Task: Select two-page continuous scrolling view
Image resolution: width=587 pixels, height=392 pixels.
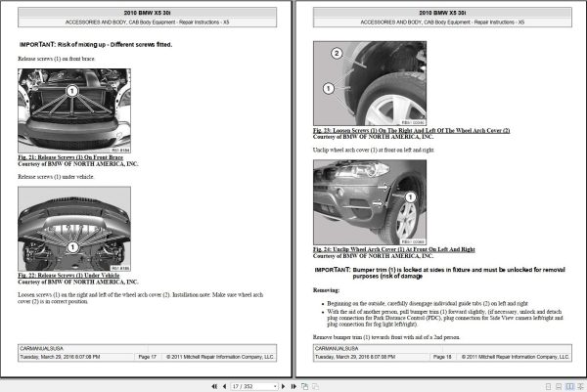Action: tap(580, 386)
